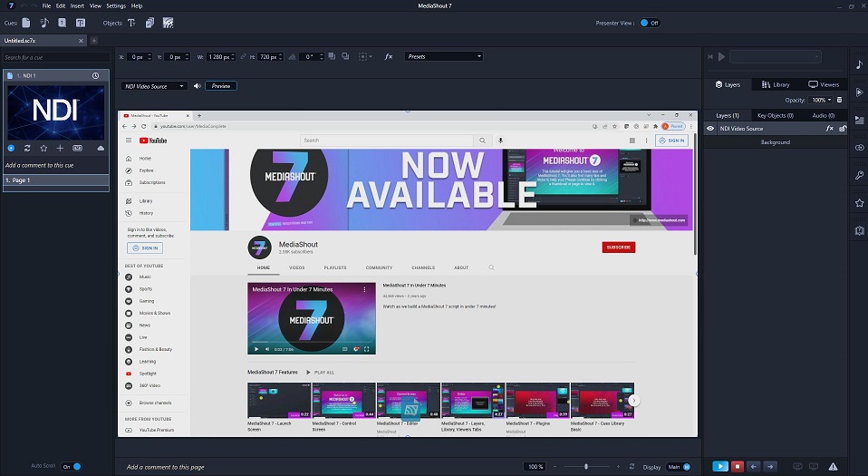868x476 pixels.
Task: Select the Key Objects (0) tab
Action: (x=775, y=116)
